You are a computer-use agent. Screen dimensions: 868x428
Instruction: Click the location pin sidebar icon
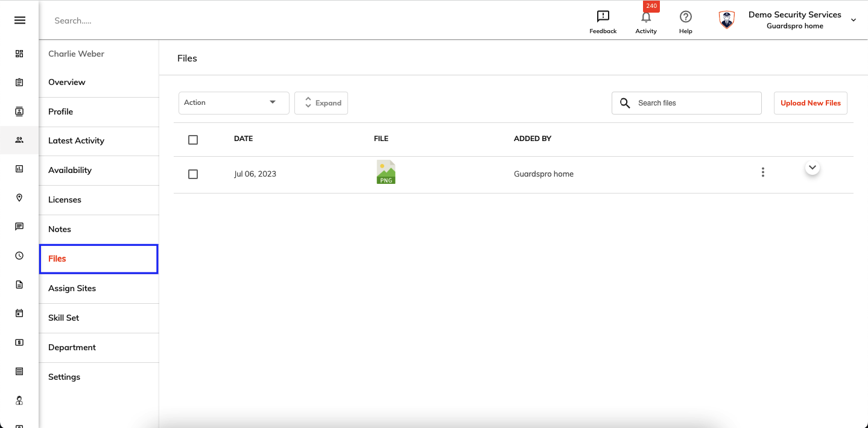[19, 198]
